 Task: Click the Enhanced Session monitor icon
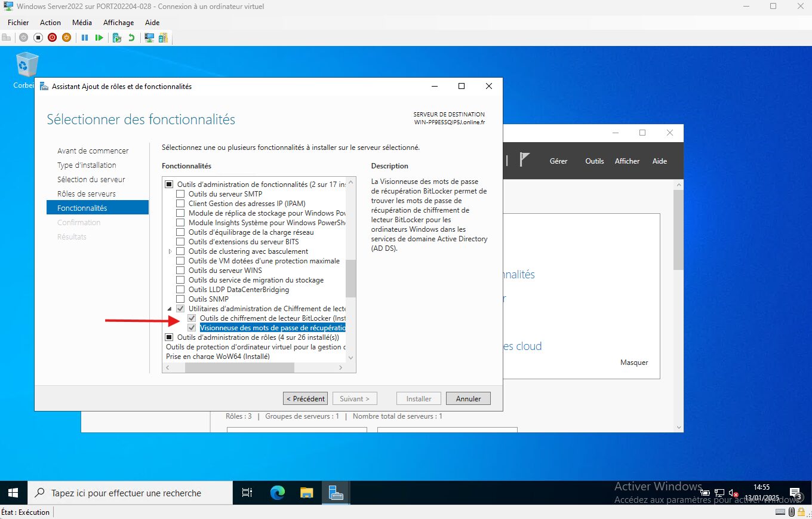coord(149,37)
